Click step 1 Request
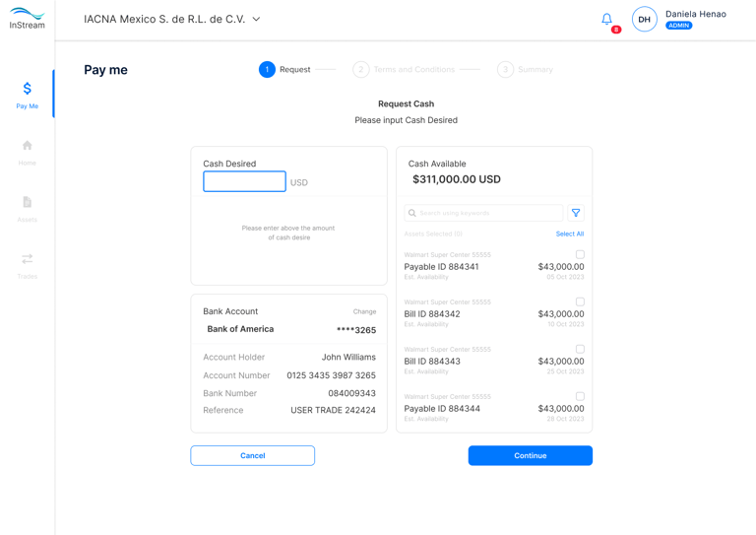Screen dimensions: 756x535 (284, 70)
